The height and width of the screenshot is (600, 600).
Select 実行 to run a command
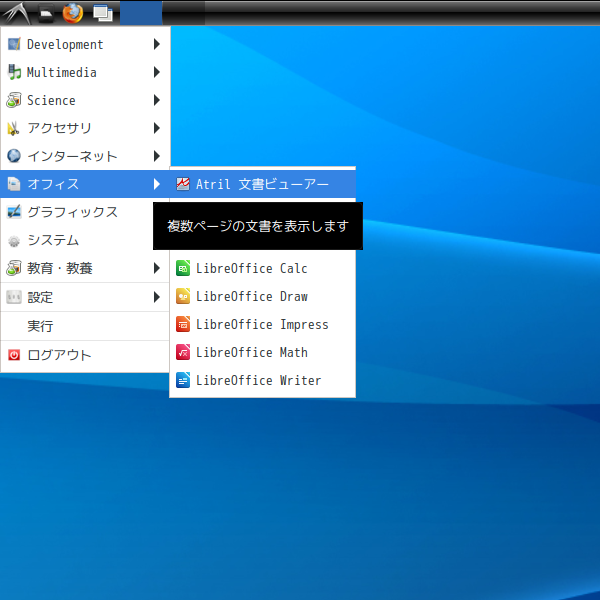pos(85,326)
